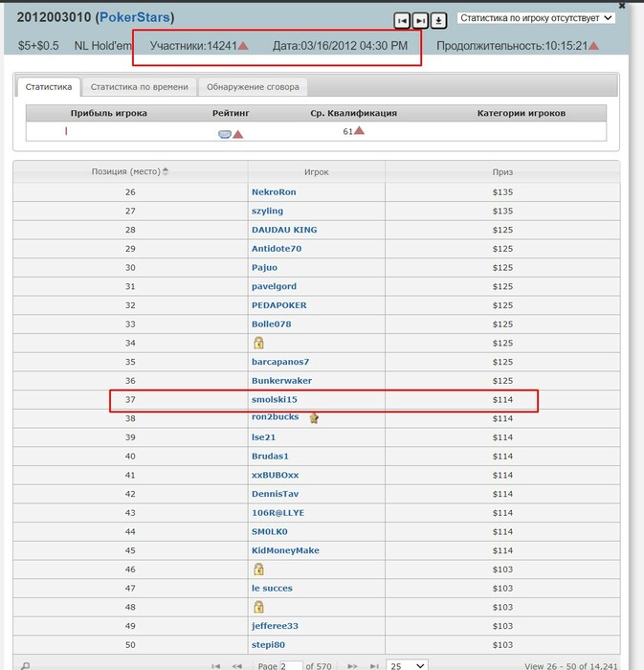The width and height of the screenshot is (644, 670).
Task: Open the PokerStars network link
Action: (x=135, y=17)
